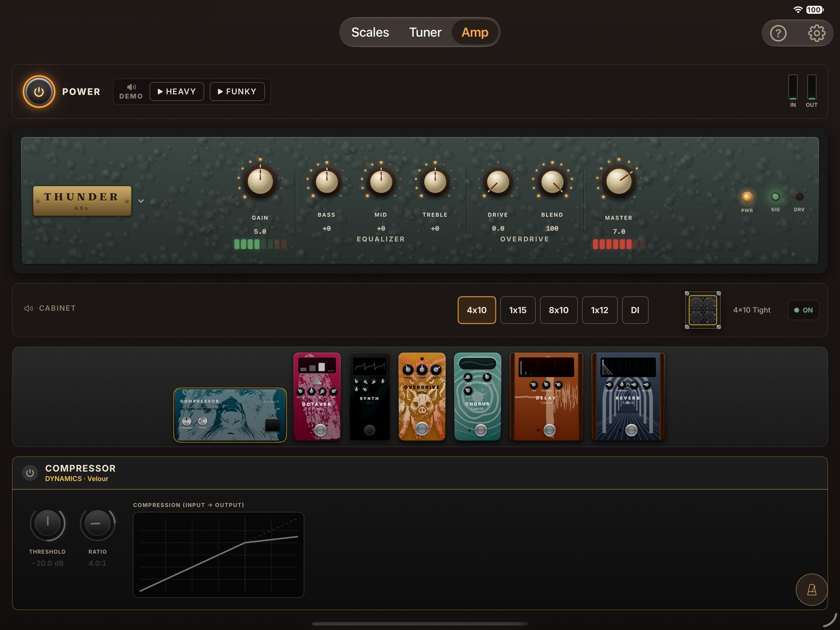The height and width of the screenshot is (630, 840).
Task: Toggle the cabinet ON switch
Action: (803, 310)
